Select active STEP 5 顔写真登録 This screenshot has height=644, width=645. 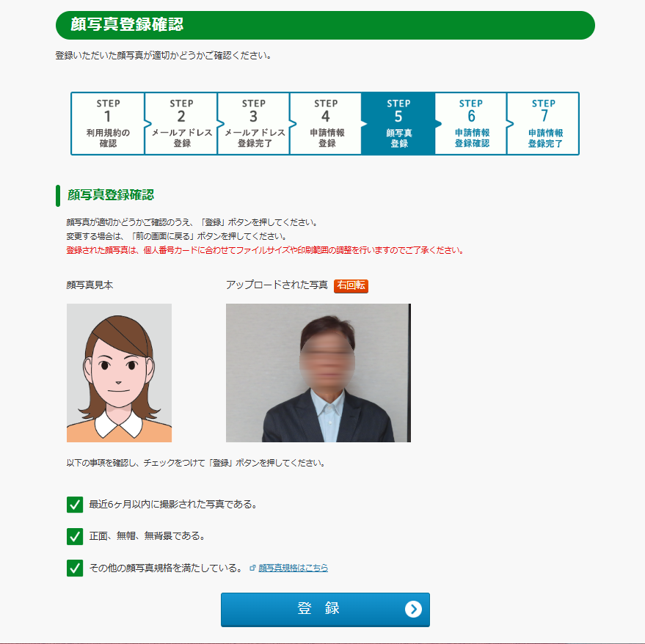398,123
